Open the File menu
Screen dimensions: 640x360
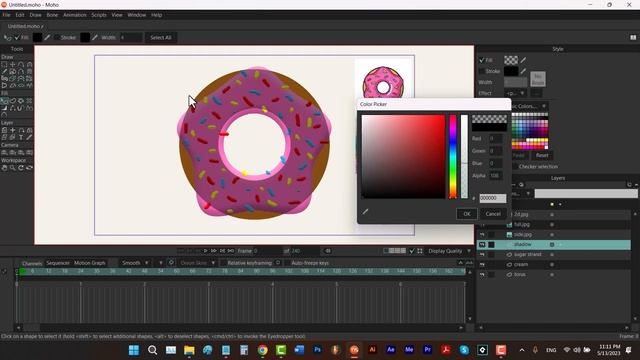click(6, 15)
